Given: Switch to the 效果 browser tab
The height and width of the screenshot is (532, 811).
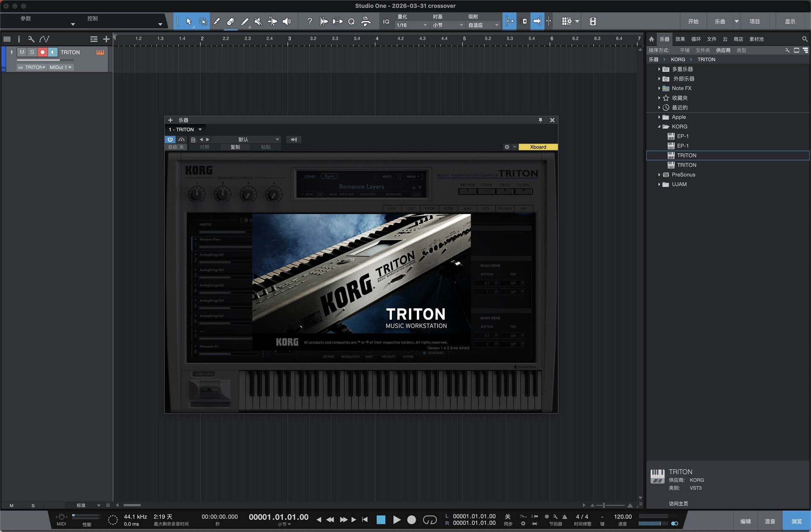Looking at the screenshot, I should click(x=680, y=39).
